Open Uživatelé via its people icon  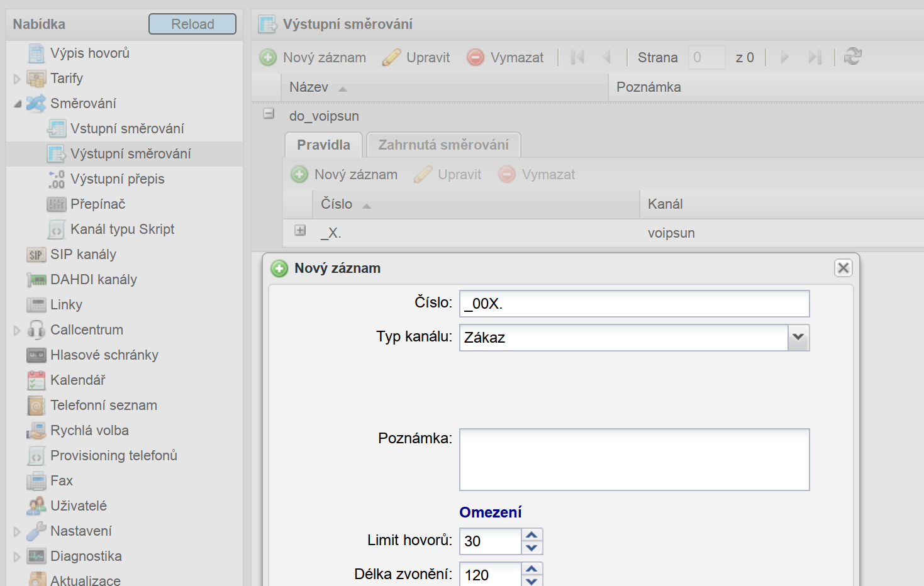pos(36,506)
